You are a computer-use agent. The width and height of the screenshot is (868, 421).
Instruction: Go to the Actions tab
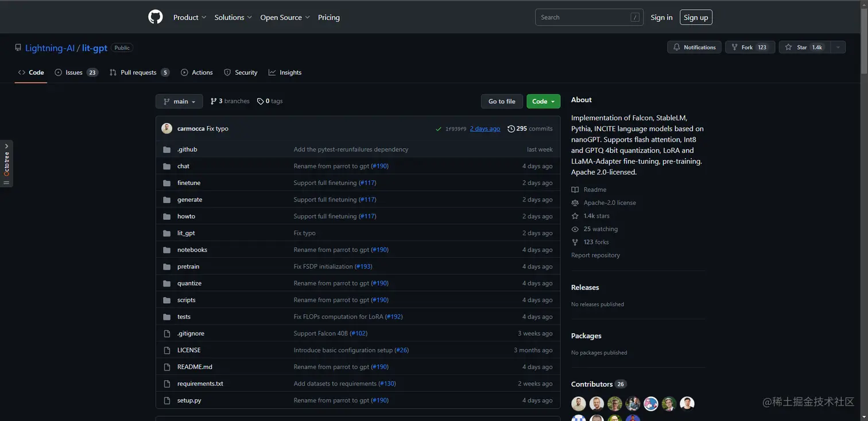coord(197,72)
